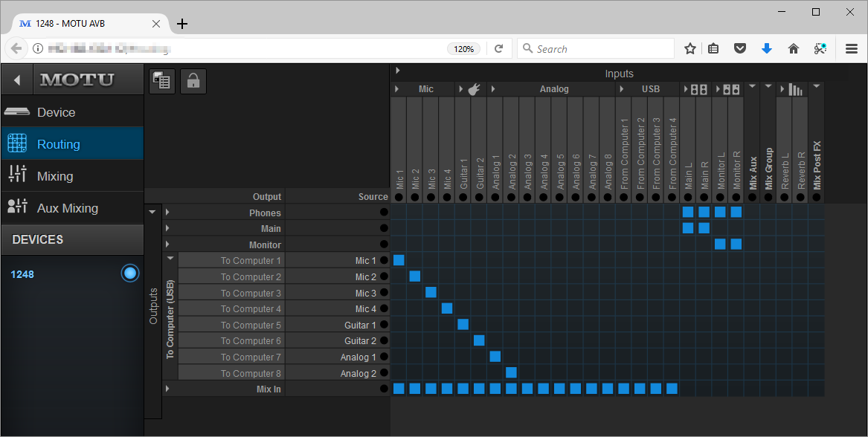Click the Analog 1 source label
This screenshot has height=437, width=868.
point(359,357)
